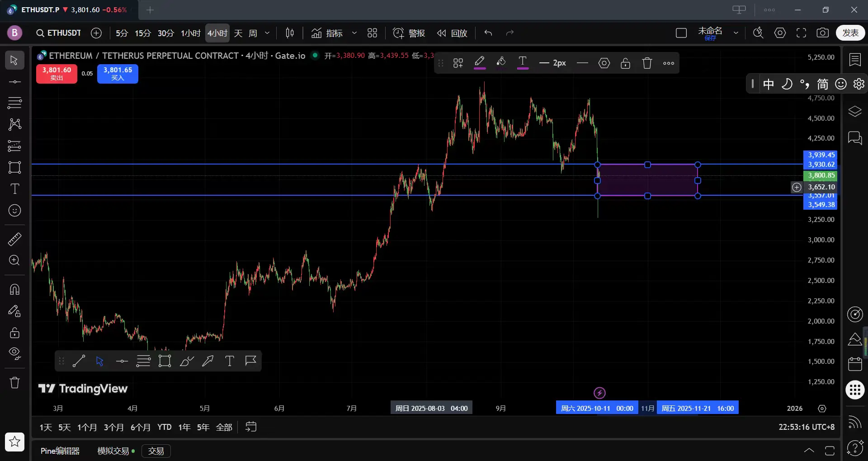This screenshot has height=461, width=868.
Task: Open the indicator templates grid icon
Action: [x=372, y=33]
